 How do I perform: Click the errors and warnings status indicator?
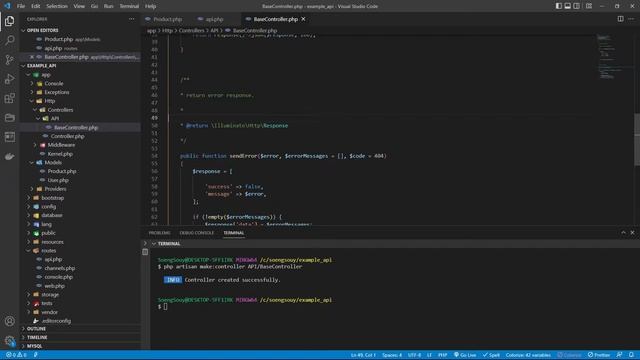(16, 355)
